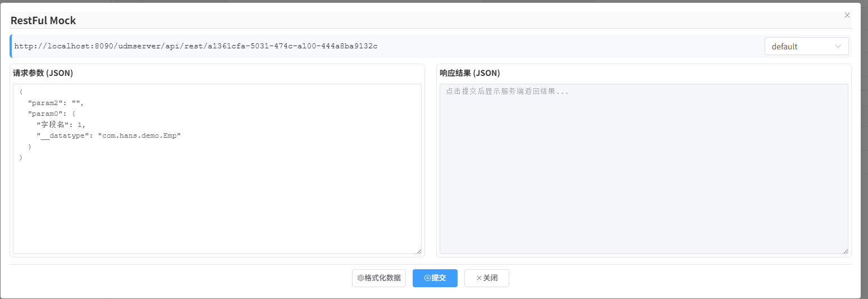The image size is (868, 299).
Task: Click the 响应结果 (JSON) panel heading
Action: 470,73
